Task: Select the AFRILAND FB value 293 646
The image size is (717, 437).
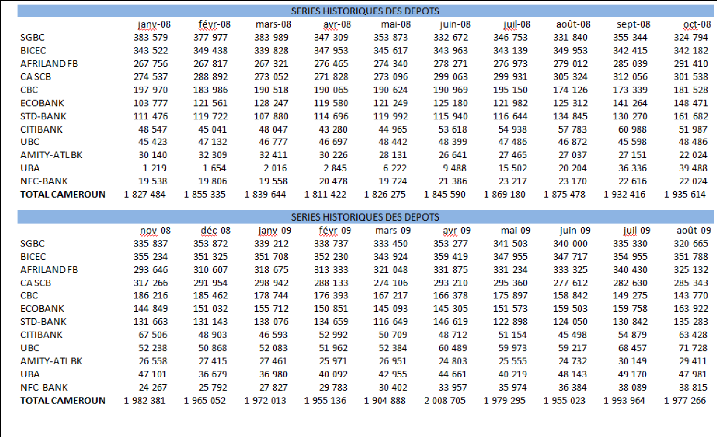Action: click(151, 270)
